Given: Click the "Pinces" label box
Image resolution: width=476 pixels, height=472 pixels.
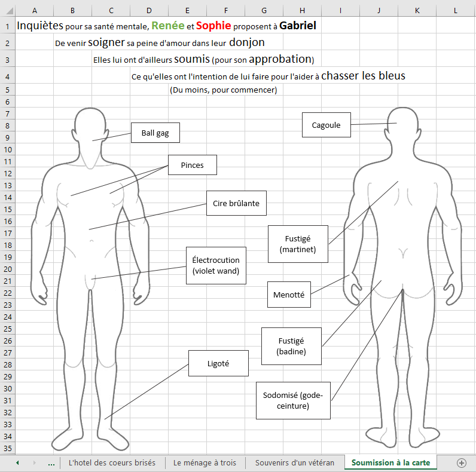Looking at the screenshot, I should pos(192,165).
